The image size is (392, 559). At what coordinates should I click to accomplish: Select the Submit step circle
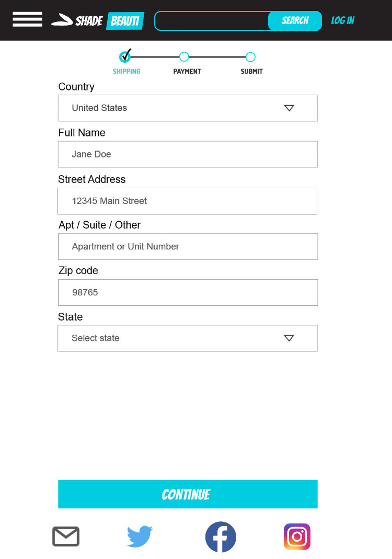pos(250,57)
